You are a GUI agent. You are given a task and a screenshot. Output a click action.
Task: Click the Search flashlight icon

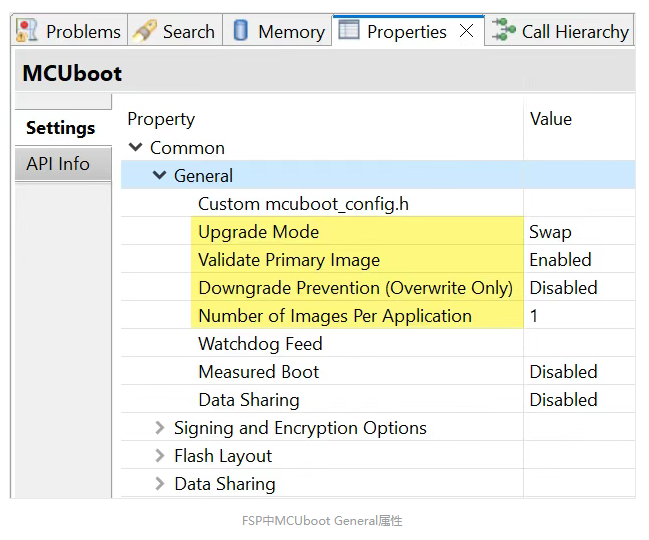tap(145, 31)
